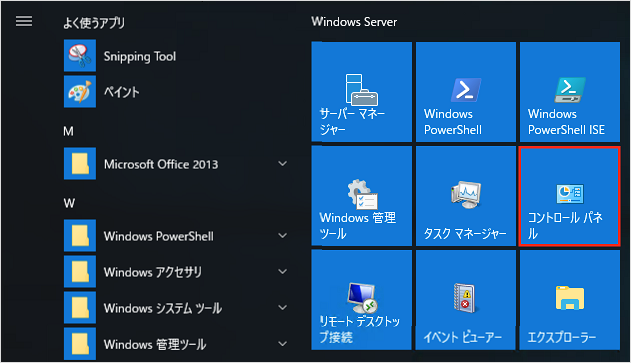Expand Windows PowerShell folder chevron
Screen dimensions: 631x363
coord(283,235)
